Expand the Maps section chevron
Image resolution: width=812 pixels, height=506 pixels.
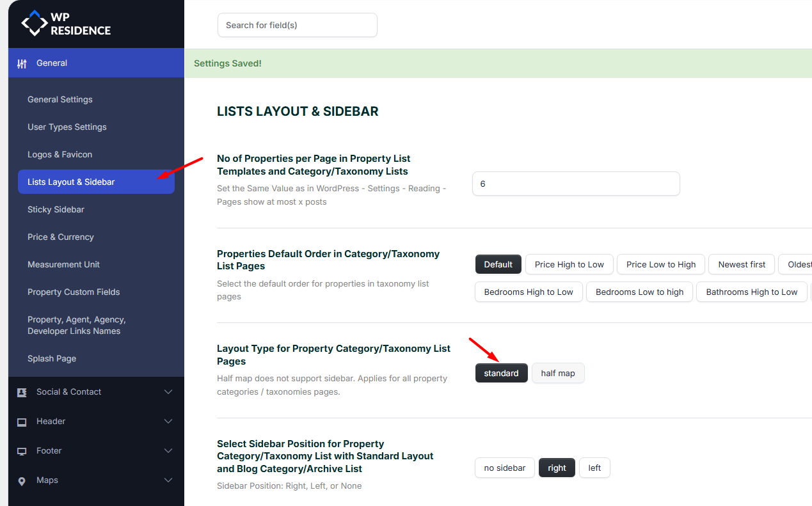tap(168, 480)
